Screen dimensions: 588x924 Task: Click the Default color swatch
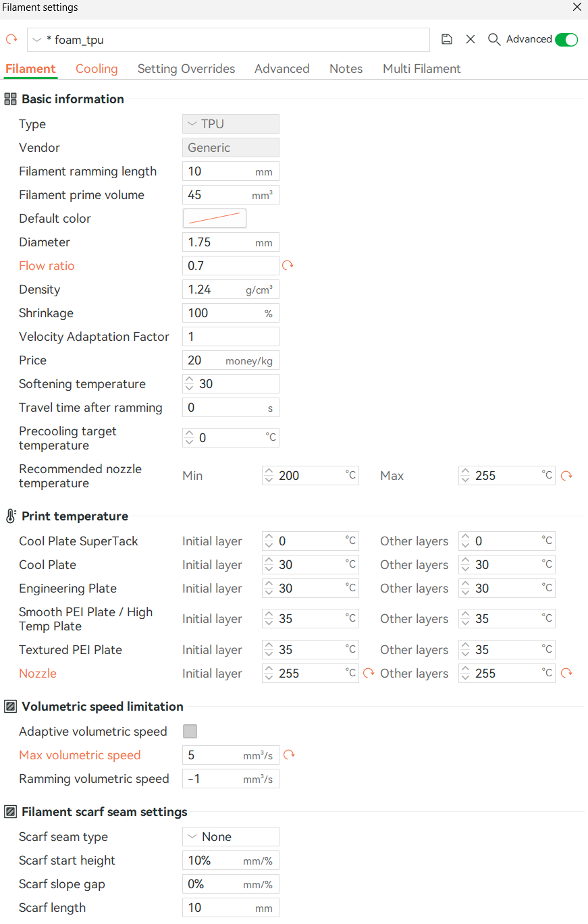pyautogui.click(x=215, y=218)
